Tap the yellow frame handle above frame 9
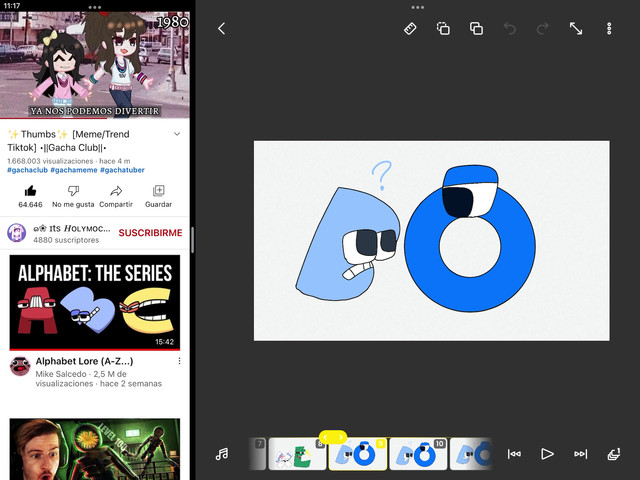 [333, 437]
